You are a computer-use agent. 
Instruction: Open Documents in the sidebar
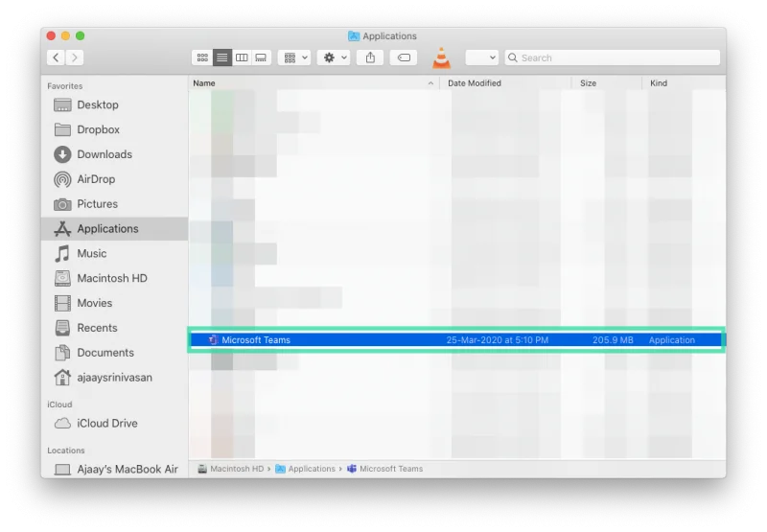pyautogui.click(x=114, y=353)
